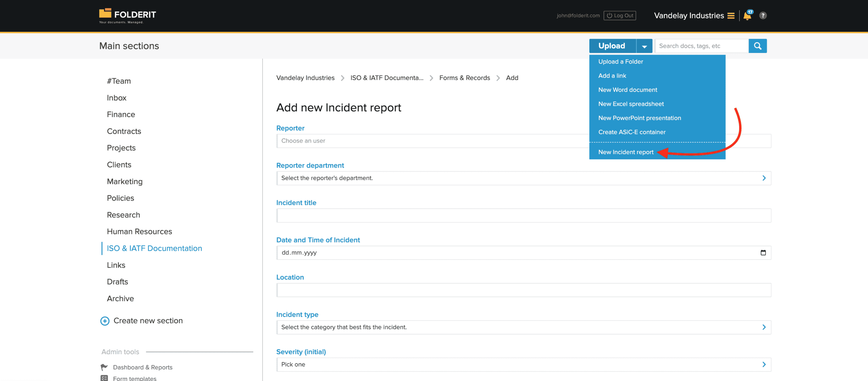This screenshot has width=868, height=381.
Task: Open the help question mark icon
Action: pyautogui.click(x=763, y=16)
